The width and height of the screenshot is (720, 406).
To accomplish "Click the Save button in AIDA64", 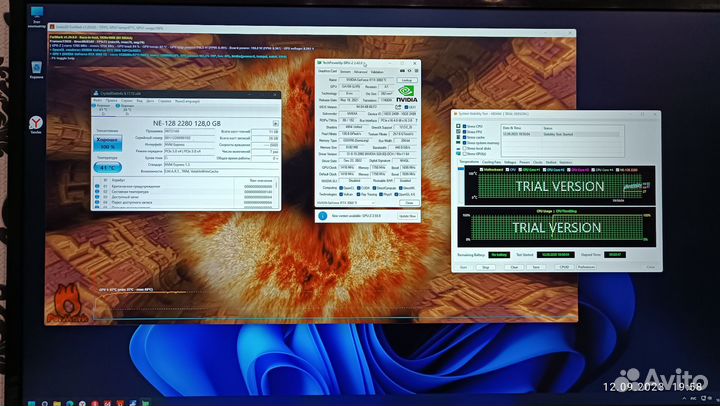I will click(x=536, y=267).
